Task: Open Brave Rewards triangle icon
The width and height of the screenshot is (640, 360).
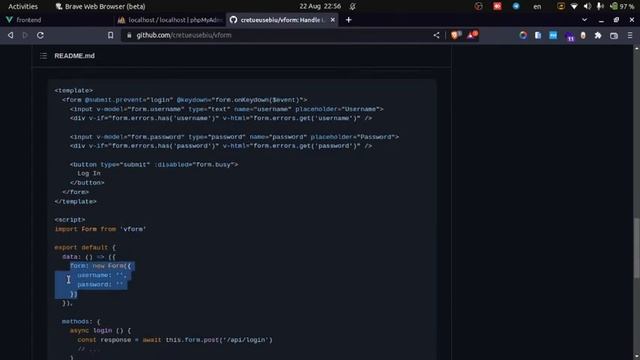Action: point(471,35)
